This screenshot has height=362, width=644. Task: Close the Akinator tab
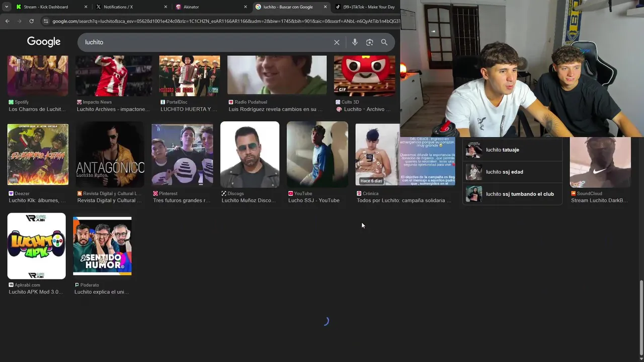tap(246, 7)
